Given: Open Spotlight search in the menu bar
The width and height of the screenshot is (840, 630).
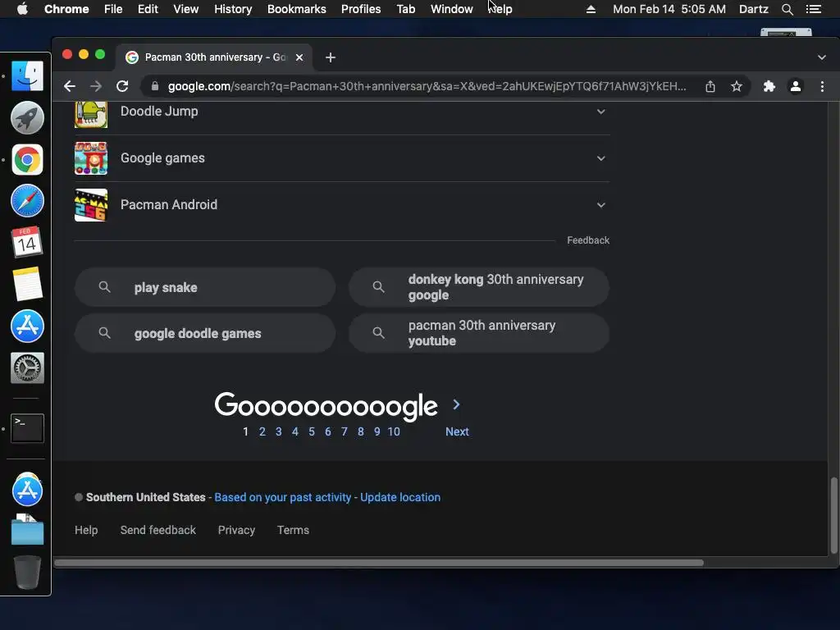Looking at the screenshot, I should [787, 9].
